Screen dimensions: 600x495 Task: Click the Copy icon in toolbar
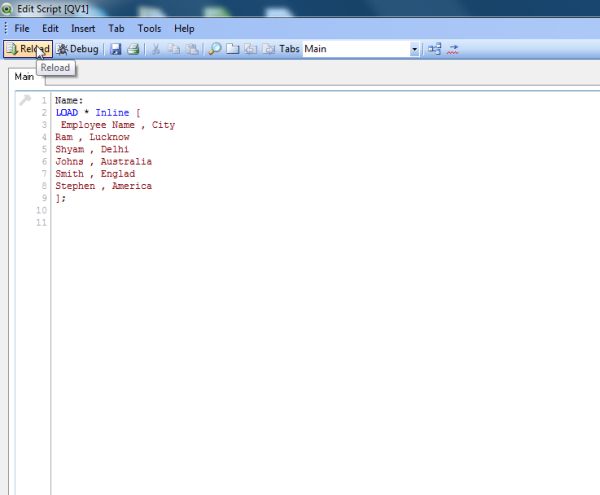(174, 49)
